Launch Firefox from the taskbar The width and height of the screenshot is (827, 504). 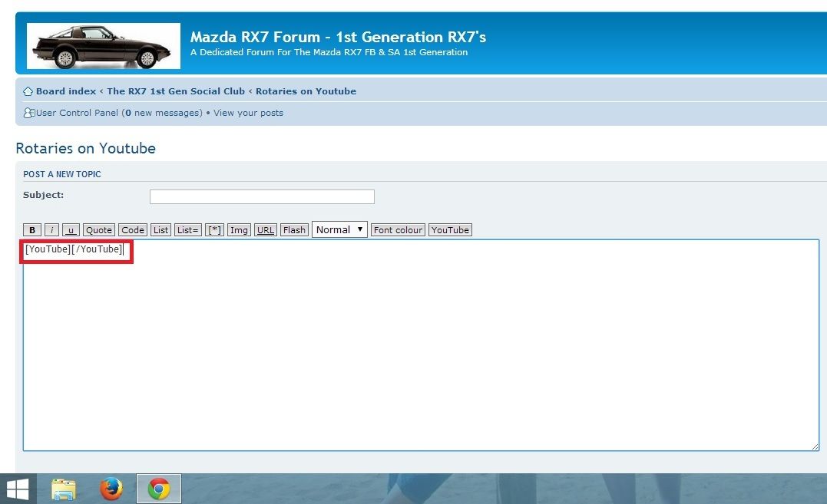(111, 489)
